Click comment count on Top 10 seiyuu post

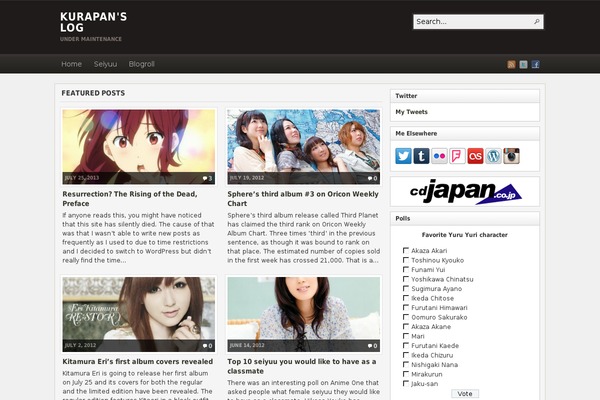[372, 346]
